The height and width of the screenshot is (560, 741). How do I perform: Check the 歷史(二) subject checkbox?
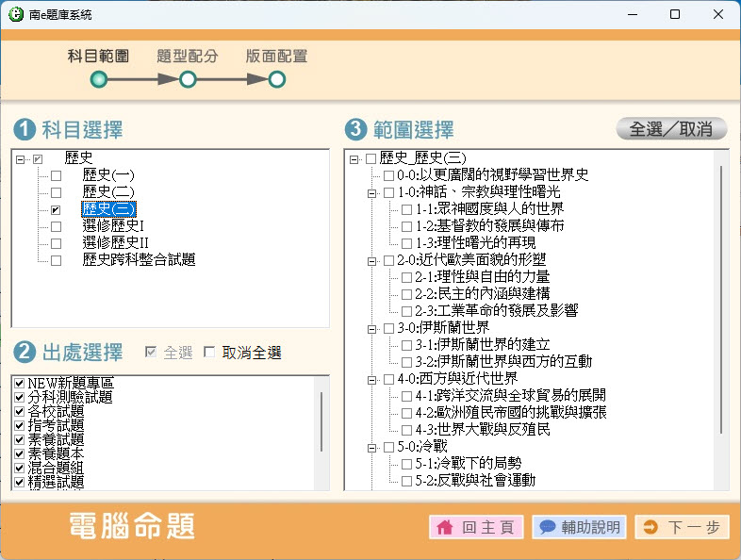point(57,193)
